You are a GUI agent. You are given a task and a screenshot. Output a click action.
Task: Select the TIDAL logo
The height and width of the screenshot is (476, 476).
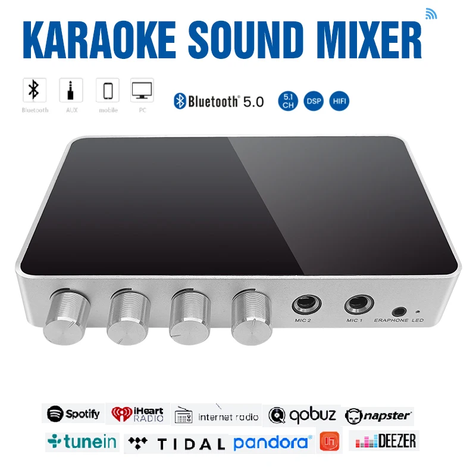click(x=176, y=444)
